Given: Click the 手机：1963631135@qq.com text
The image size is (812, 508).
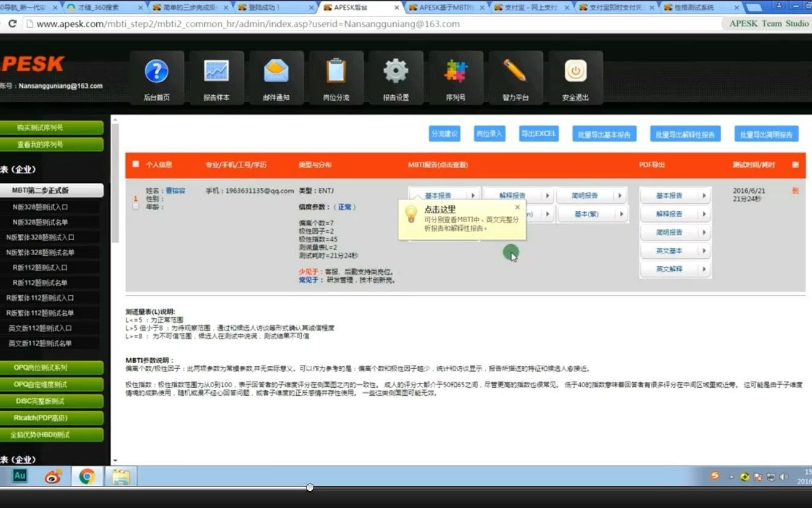Looking at the screenshot, I should (x=250, y=191).
